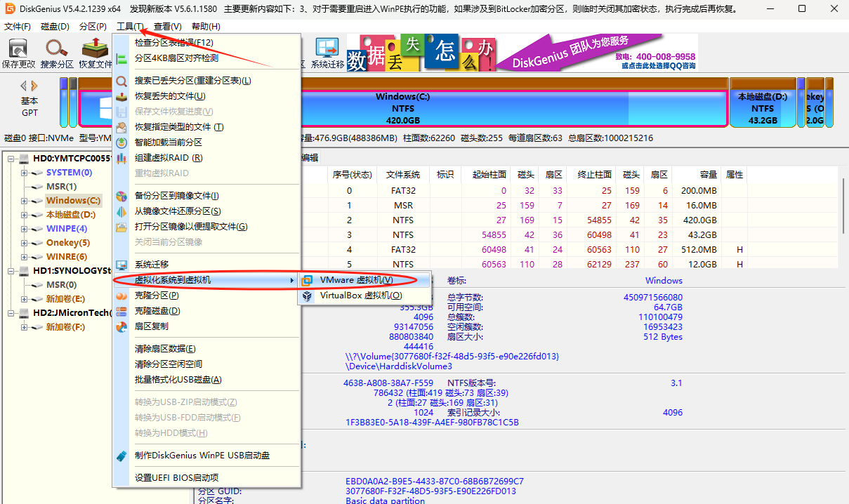
Task: Click the DiskGenius icon in the title bar
Action: coord(7,8)
